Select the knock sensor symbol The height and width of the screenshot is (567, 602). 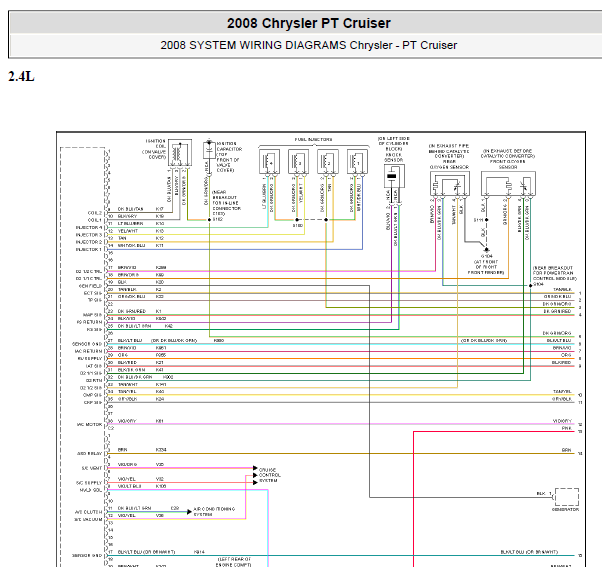[394, 176]
